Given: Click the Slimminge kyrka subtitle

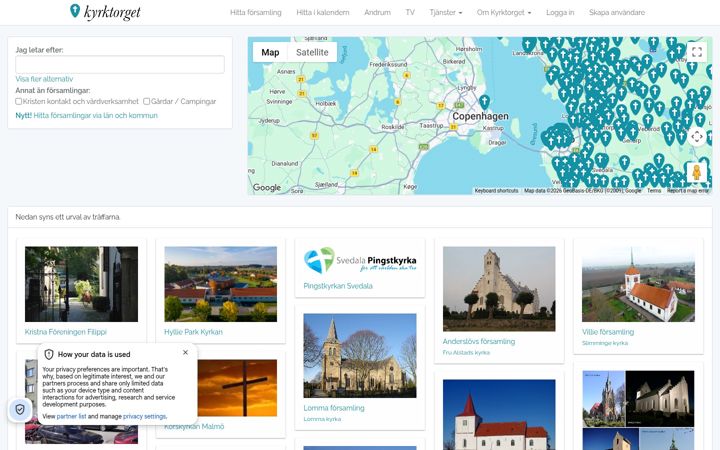Looking at the screenshot, I should (x=605, y=343).
